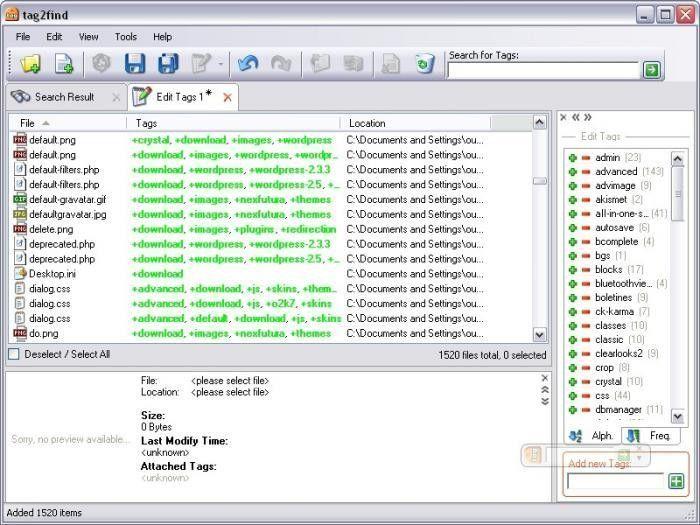Click the Search for Tags input field
This screenshot has width=700, height=525.
pyautogui.click(x=543, y=70)
